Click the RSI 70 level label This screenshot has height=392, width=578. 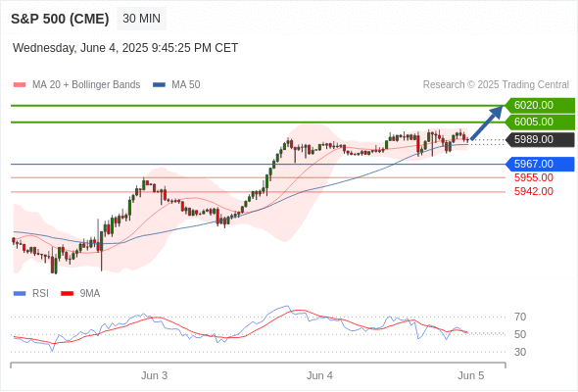[x=520, y=317]
